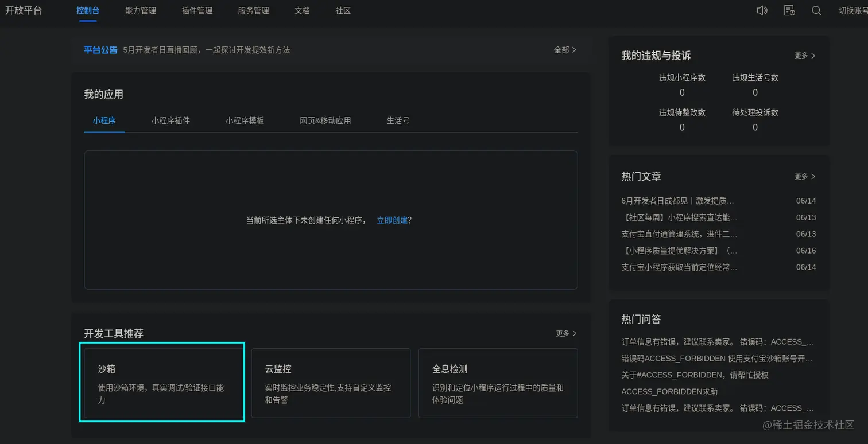Click the 我的应用 section heading

tap(103, 94)
